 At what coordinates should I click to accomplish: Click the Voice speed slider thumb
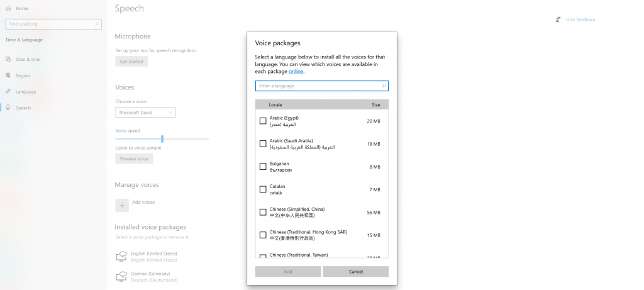[162, 139]
